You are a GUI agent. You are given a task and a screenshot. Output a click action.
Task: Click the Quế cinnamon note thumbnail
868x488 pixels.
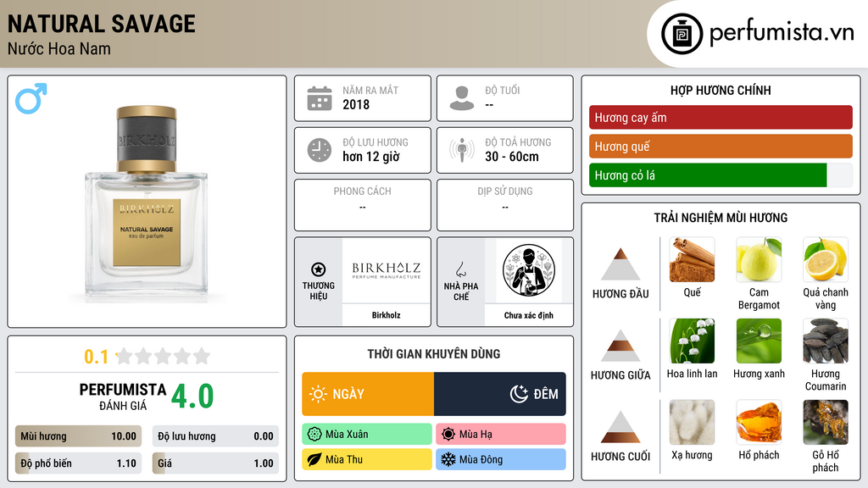coord(692,259)
